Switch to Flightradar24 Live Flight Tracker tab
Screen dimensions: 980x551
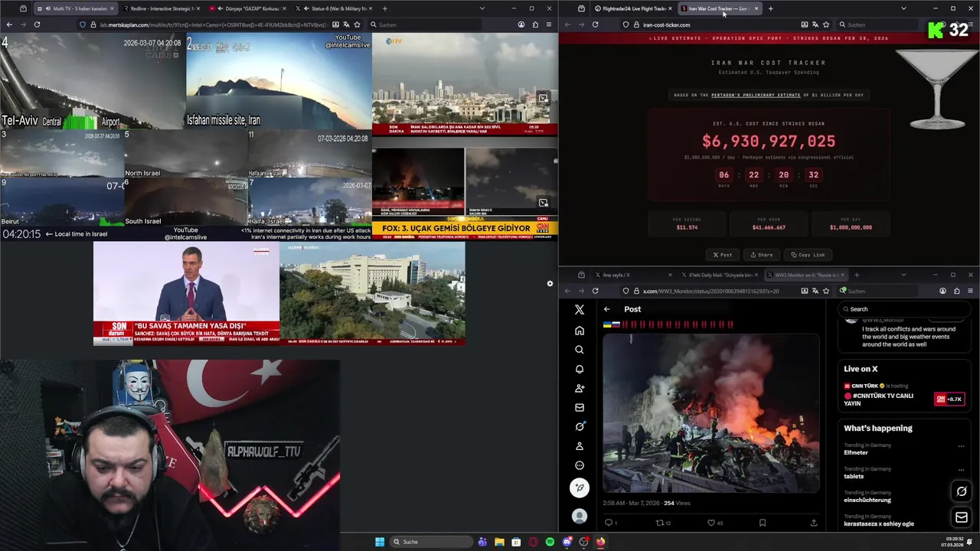[632, 8]
